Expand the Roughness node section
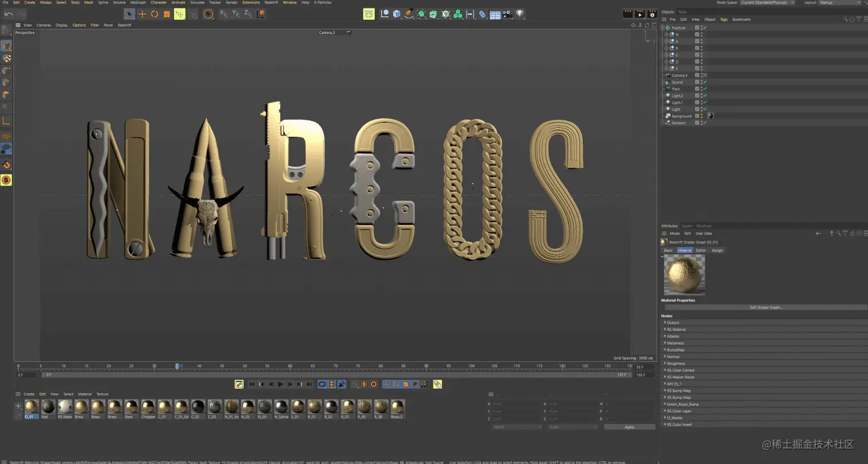The width and height of the screenshot is (868, 464). (665, 364)
